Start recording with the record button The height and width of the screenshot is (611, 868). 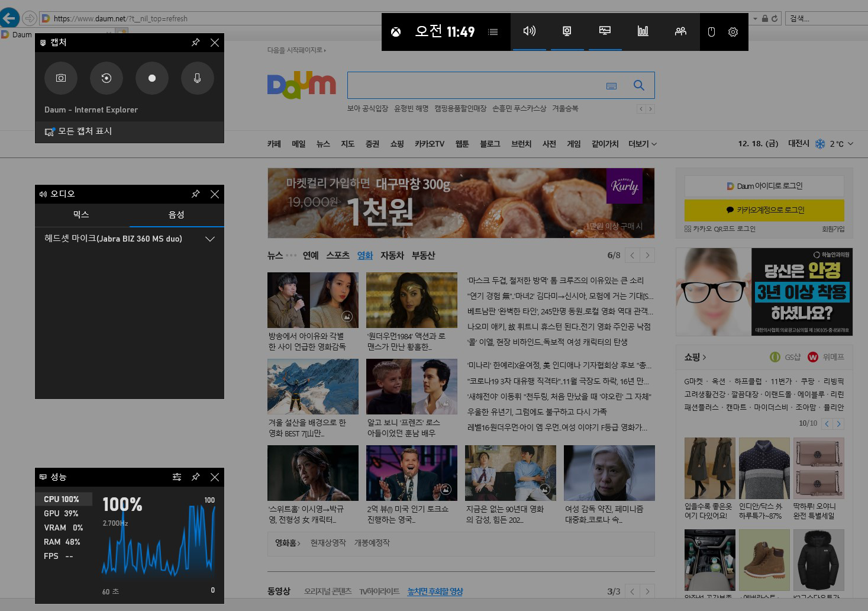coord(152,78)
